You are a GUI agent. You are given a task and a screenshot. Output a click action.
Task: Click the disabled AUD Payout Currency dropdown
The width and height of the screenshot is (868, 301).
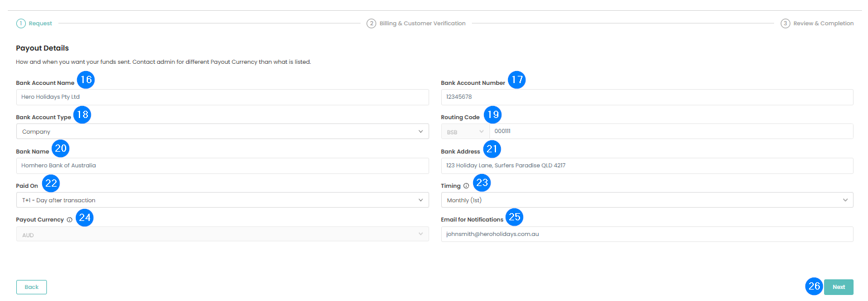click(222, 235)
